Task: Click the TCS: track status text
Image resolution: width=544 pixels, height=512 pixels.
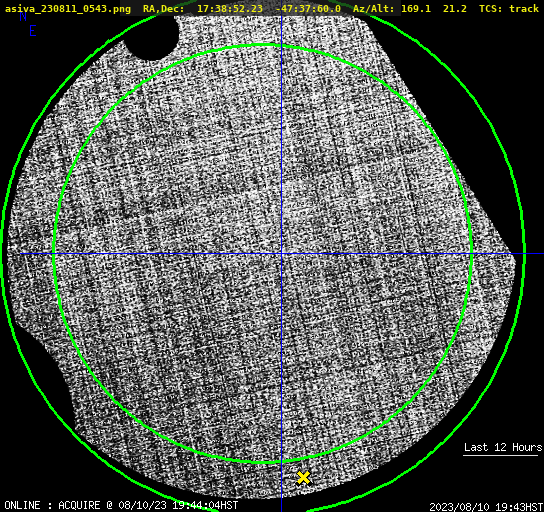Action: pyautogui.click(x=509, y=8)
